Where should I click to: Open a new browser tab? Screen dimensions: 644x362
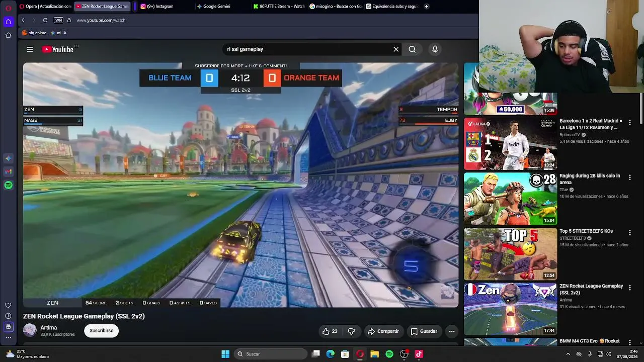[427, 7]
